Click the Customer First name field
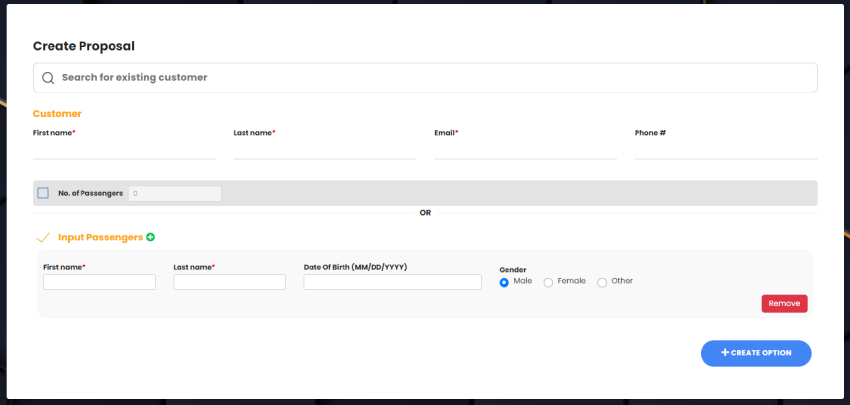Screen dimensions: 850x405 coord(124,150)
